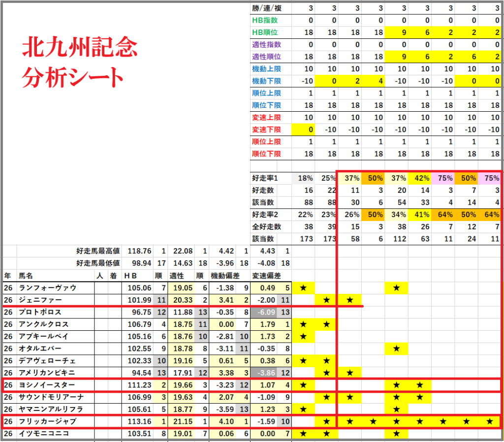Select the 好走率2 row label

tap(265, 215)
